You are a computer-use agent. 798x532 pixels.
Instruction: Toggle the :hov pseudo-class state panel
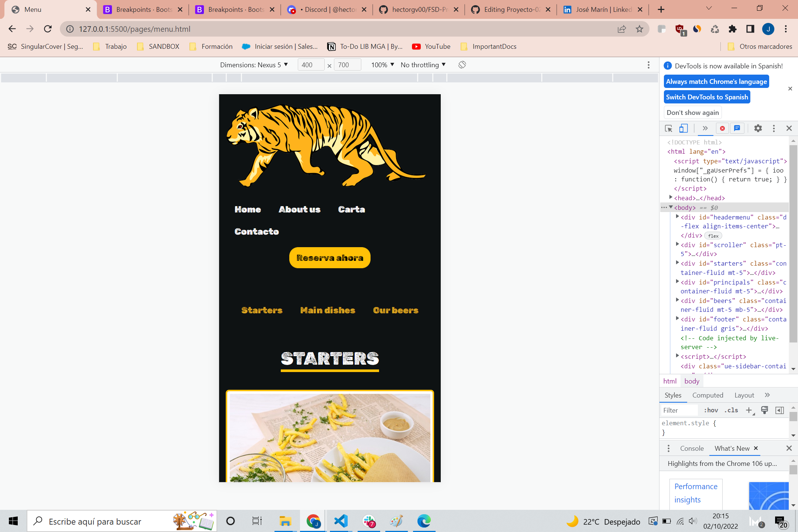pos(711,410)
